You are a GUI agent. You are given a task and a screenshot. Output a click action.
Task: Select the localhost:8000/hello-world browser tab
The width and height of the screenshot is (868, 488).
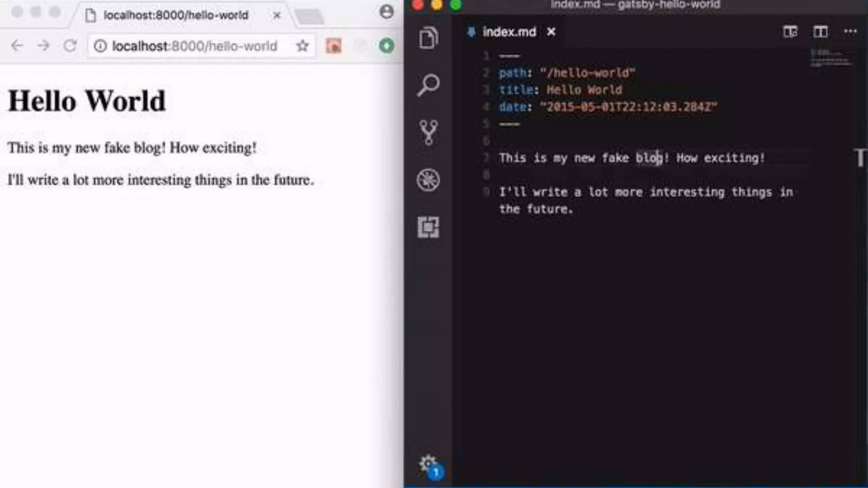click(x=176, y=16)
